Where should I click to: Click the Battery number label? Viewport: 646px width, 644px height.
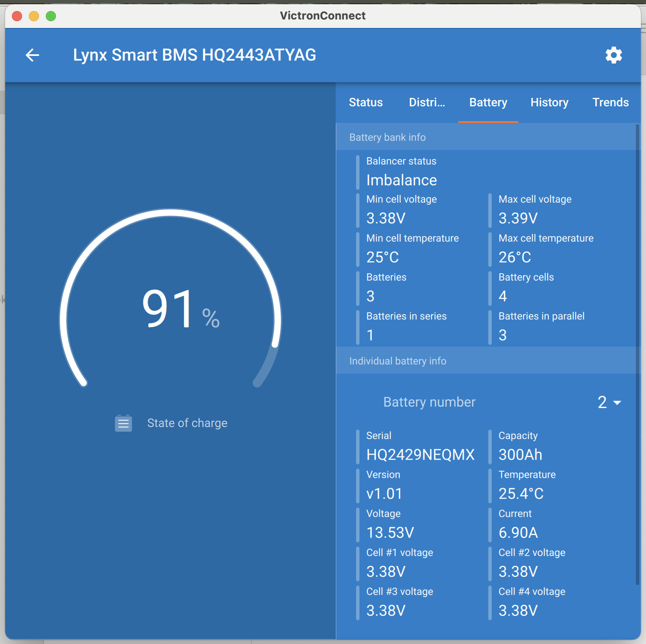point(429,402)
